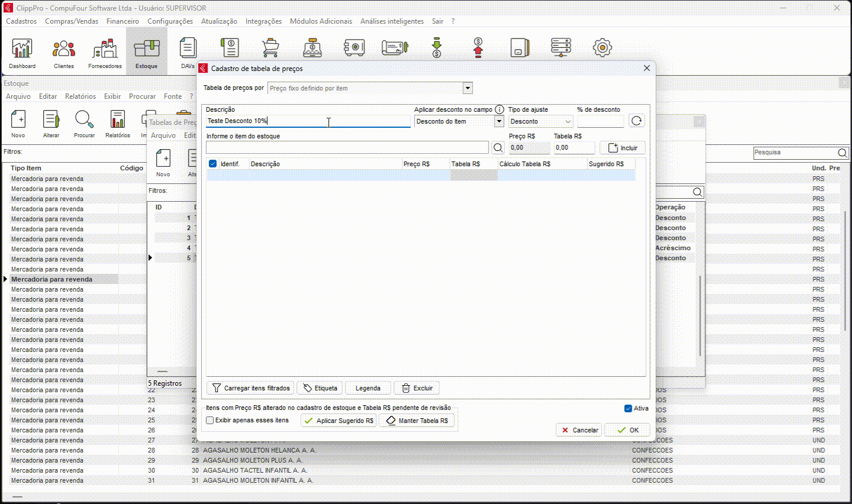The width and height of the screenshot is (852, 504).
Task: Open the Financeiro menu
Action: click(122, 21)
